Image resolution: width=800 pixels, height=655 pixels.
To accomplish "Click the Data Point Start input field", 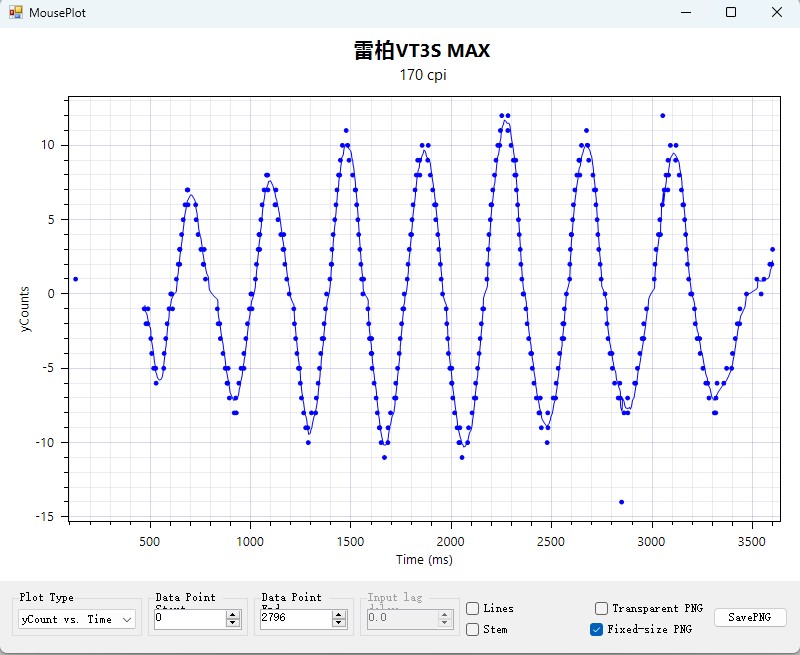I will (x=190, y=619).
